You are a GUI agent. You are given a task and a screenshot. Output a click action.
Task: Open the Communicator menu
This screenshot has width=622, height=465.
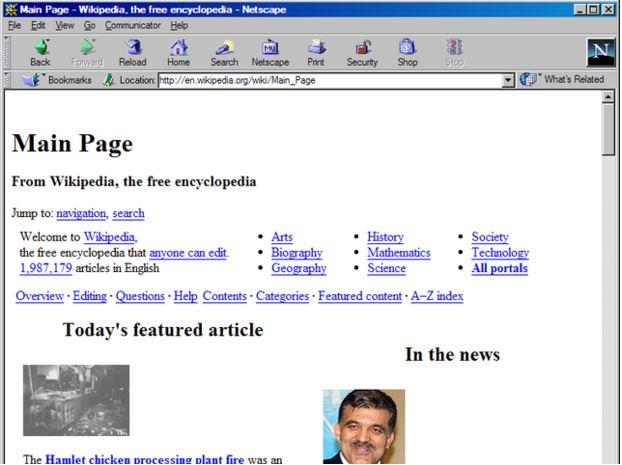point(133,26)
